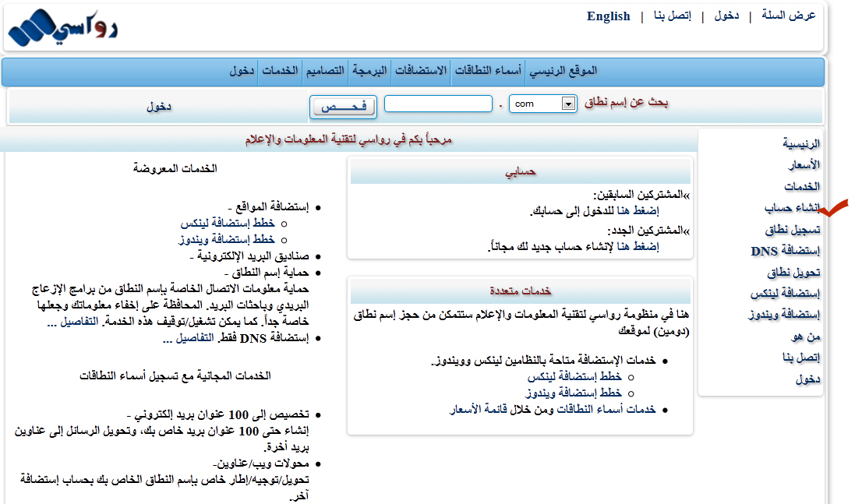
Task: Click دخول in the sidebar menu
Action: 807,379
